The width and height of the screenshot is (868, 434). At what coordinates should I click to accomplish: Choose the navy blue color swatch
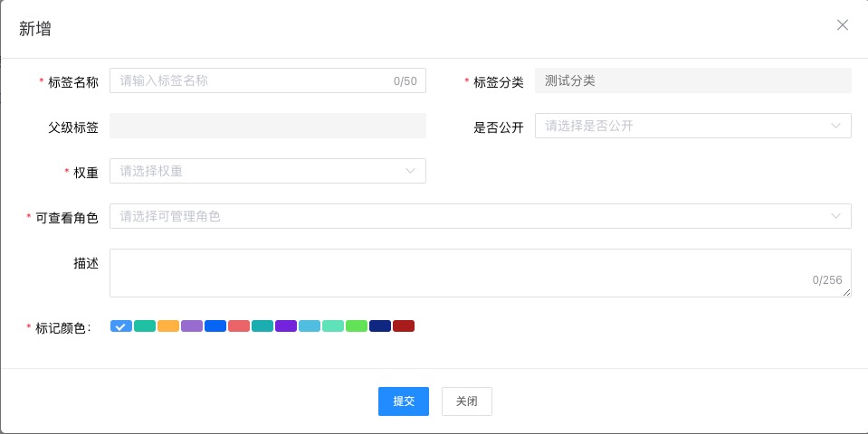click(x=380, y=326)
